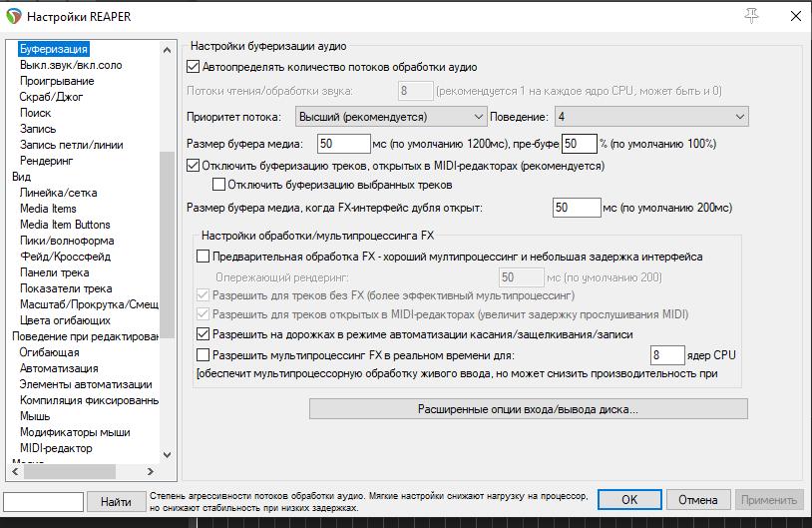Open the 'Приоритет потока' dropdown
The image size is (812, 528).
pyautogui.click(x=391, y=117)
